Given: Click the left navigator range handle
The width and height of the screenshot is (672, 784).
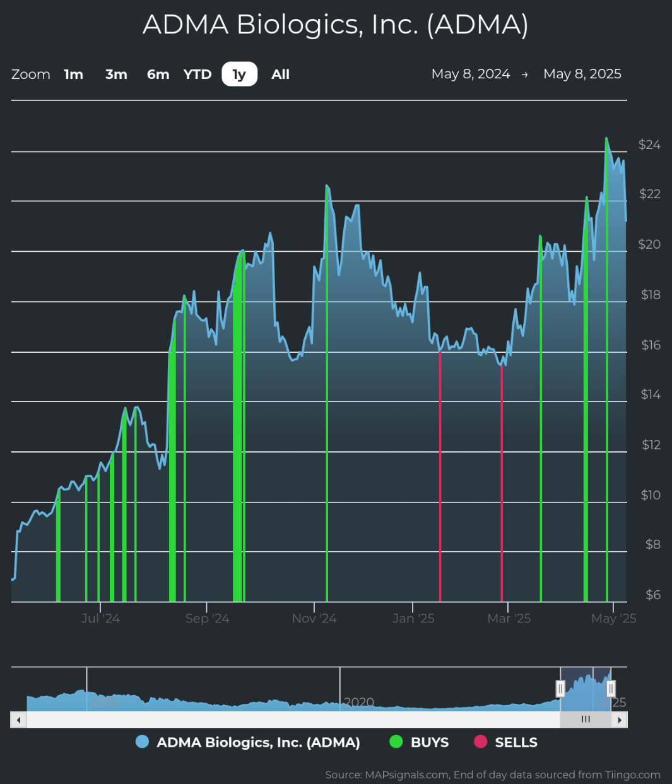Looking at the screenshot, I should tap(560, 689).
